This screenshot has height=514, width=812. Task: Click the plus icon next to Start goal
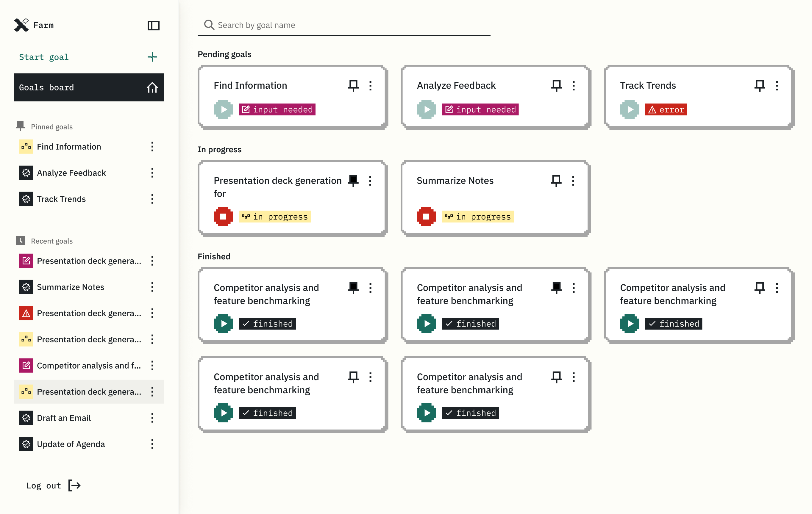coord(152,57)
